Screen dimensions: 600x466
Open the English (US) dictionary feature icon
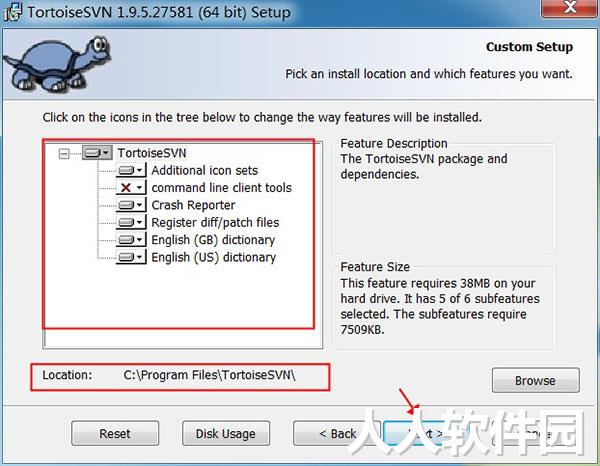point(131,257)
